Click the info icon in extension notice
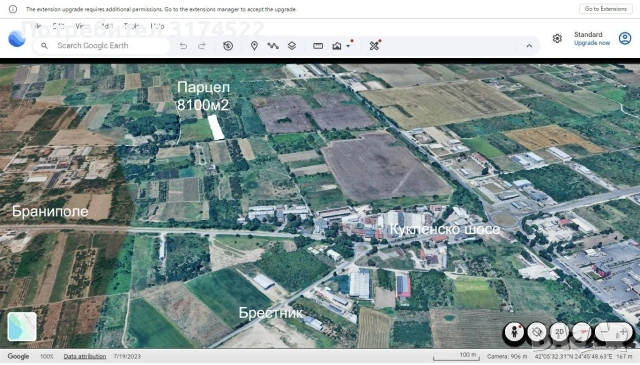640x365 pixels. [x=13, y=9]
